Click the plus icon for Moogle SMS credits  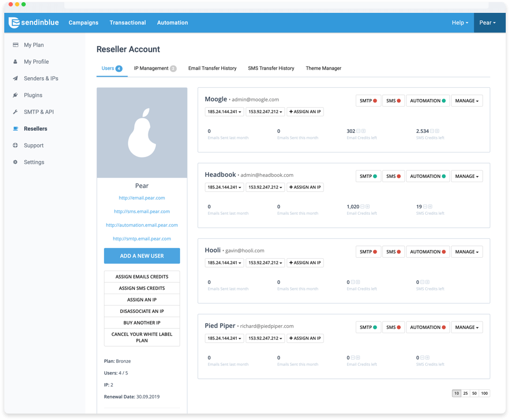(438, 131)
